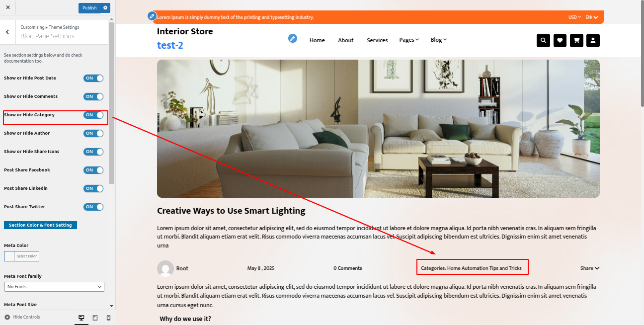Open the wishlist heart icon
The image size is (644, 325).
click(x=560, y=41)
